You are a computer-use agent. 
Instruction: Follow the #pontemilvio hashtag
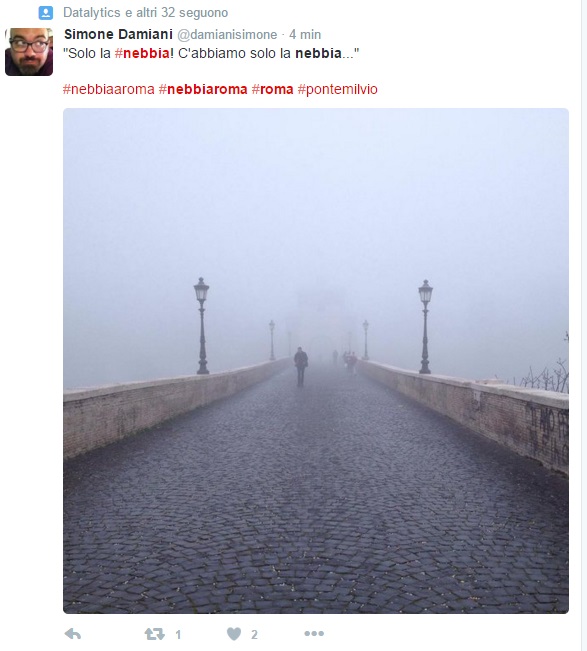(338, 89)
